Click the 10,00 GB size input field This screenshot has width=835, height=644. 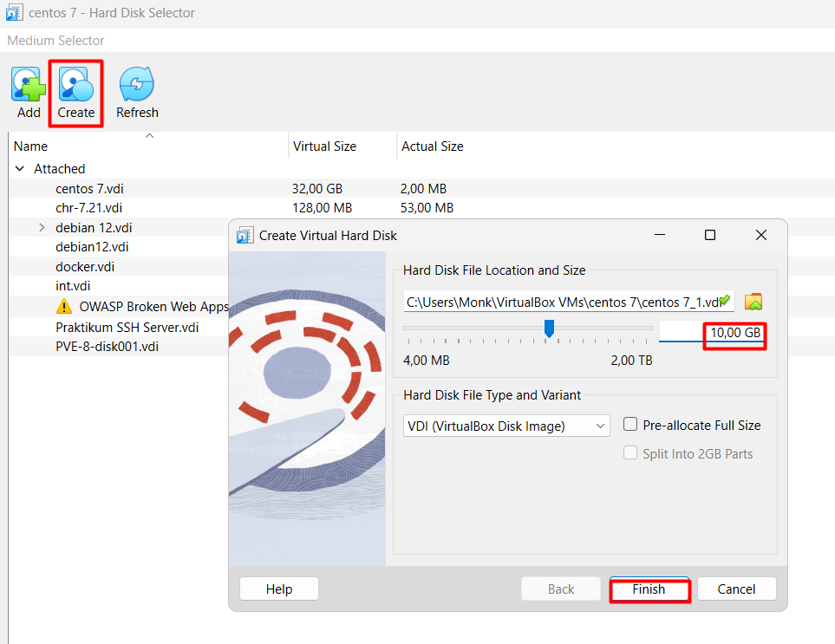pyautogui.click(x=713, y=333)
